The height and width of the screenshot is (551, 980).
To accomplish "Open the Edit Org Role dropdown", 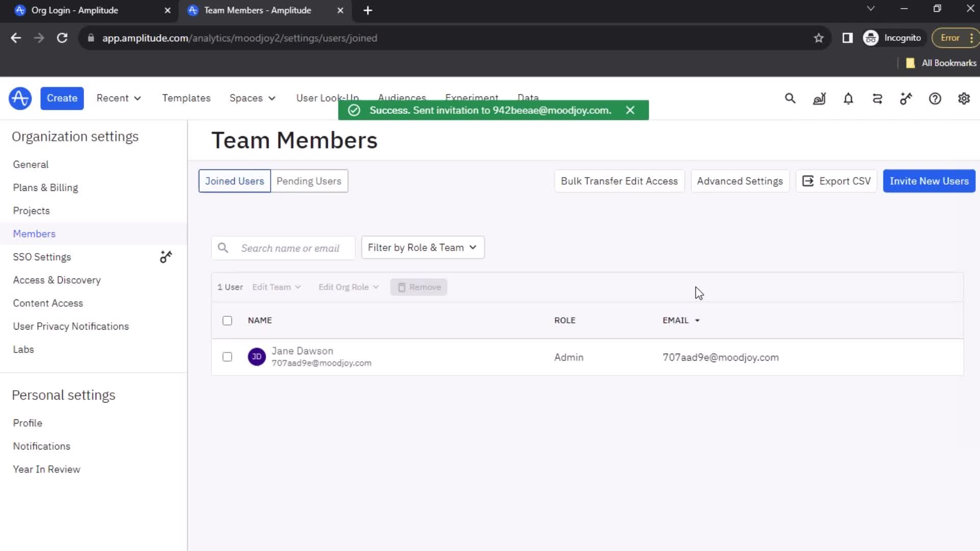I will [348, 287].
